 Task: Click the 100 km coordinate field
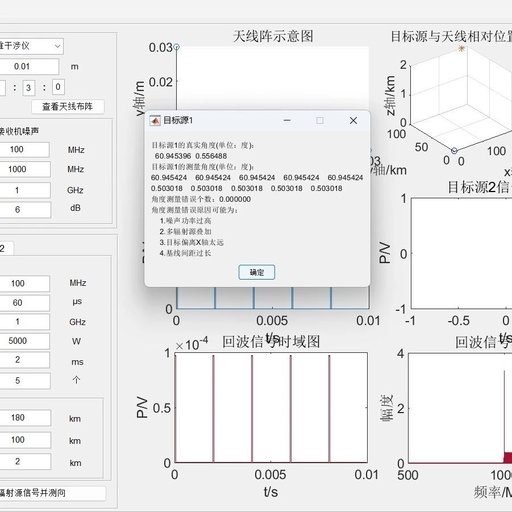[25, 440]
